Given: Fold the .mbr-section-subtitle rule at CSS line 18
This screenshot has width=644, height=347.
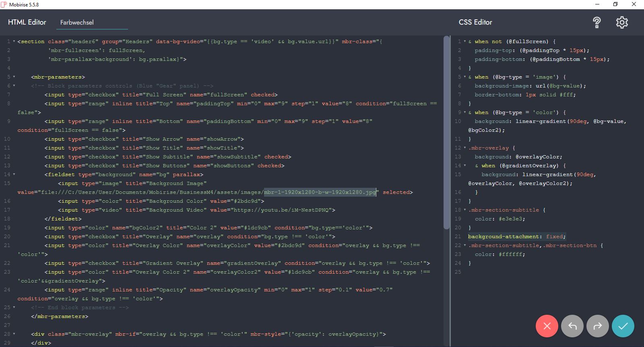Looking at the screenshot, I should (465, 210).
